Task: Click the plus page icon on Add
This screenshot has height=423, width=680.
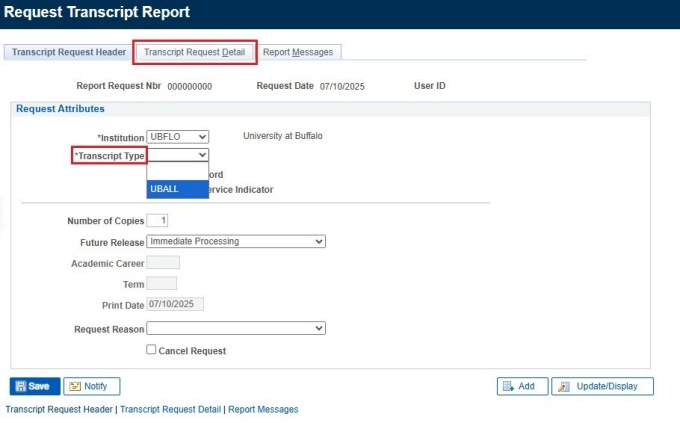Action: (x=508, y=386)
